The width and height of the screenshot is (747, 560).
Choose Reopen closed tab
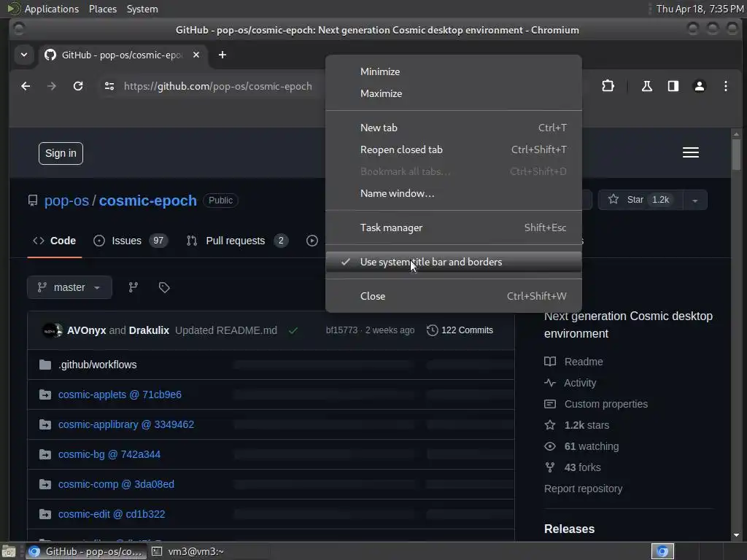coord(454,149)
